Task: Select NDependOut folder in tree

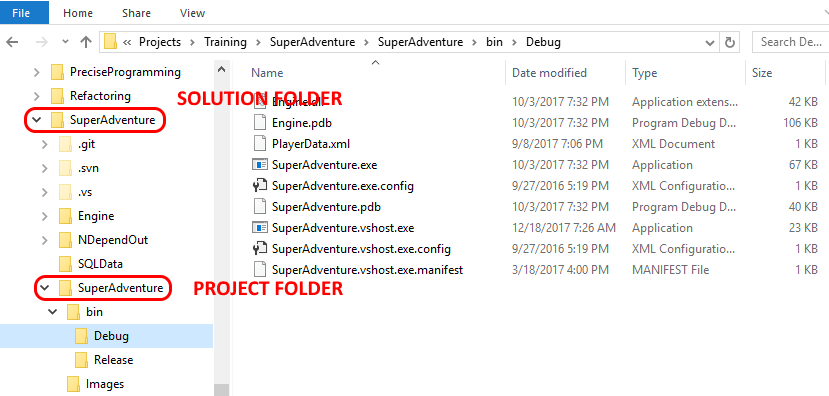Action: tap(113, 240)
